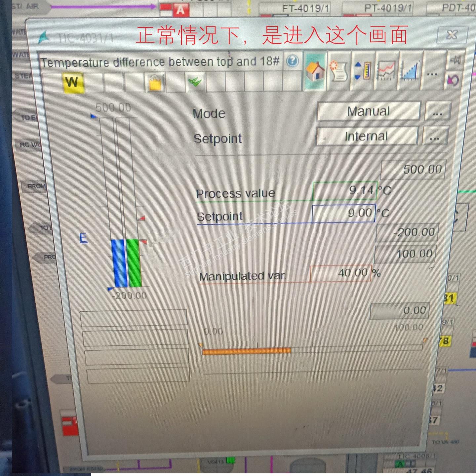Open the standard view house icon

coord(315,71)
